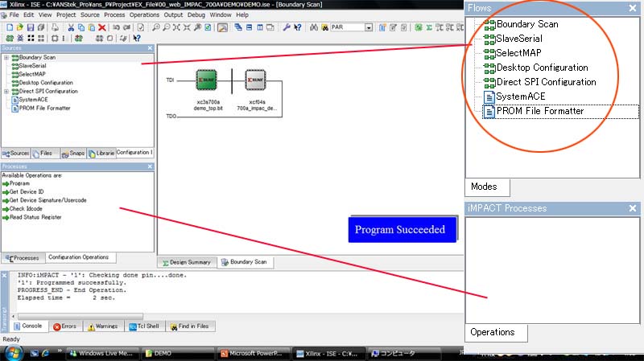644x361 pixels.
Task: Expand the Boundary Scan tree node
Action: 6,57
